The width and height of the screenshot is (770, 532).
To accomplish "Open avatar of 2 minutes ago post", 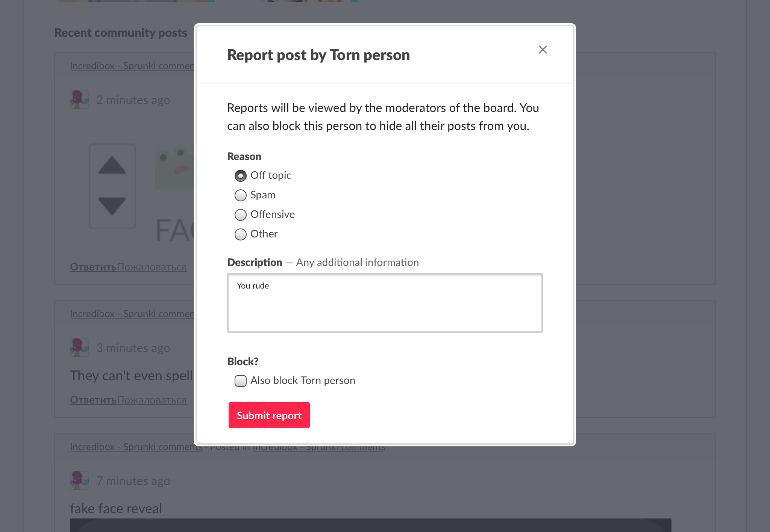I will pos(79,100).
